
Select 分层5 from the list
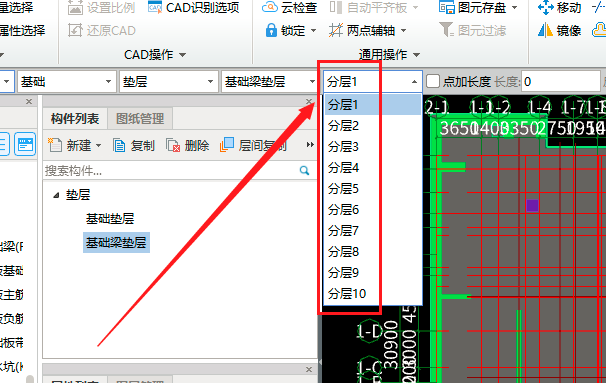coord(373,189)
